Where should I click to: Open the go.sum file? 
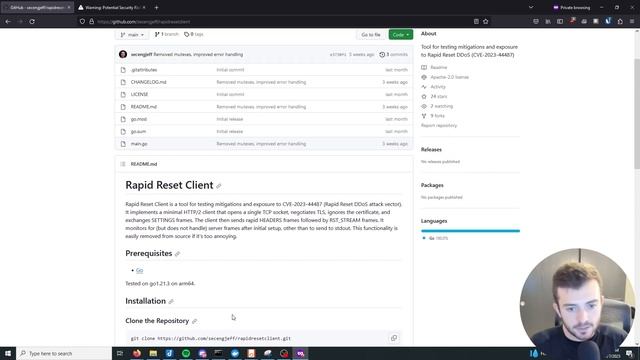138,131
